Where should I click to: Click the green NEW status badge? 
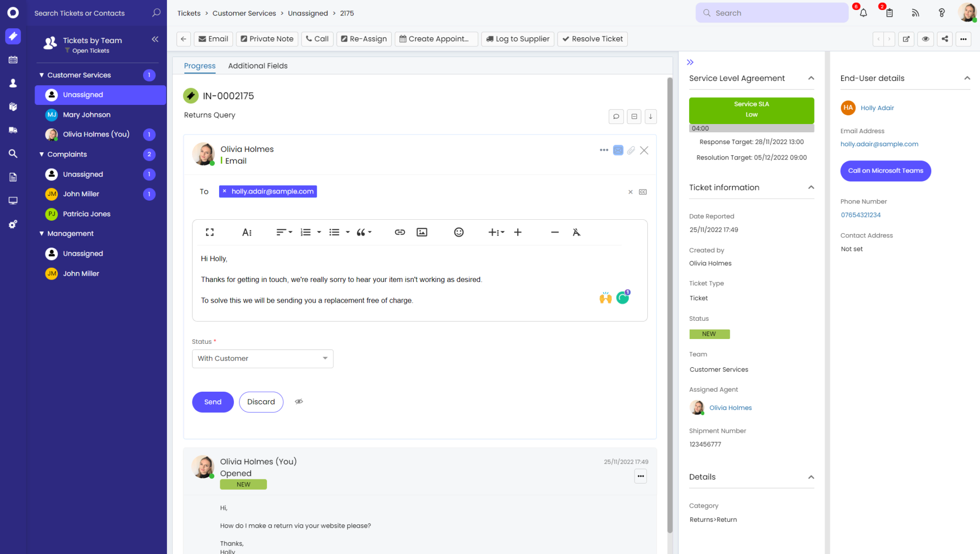point(710,334)
